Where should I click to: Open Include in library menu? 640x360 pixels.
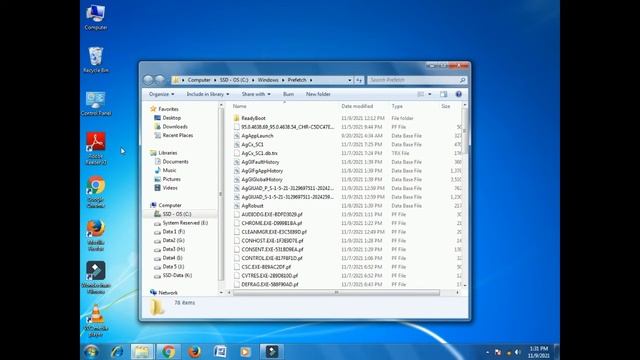[208, 94]
